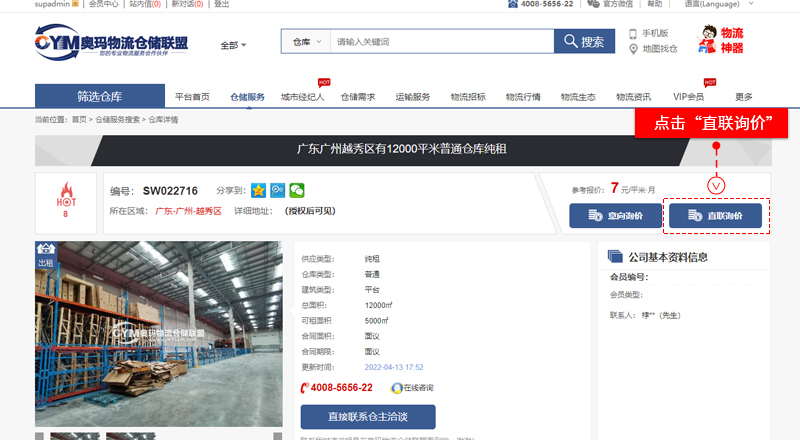Select the 物流招标 nav tab
Image resolution: width=800 pixels, height=440 pixels.
coord(468,97)
